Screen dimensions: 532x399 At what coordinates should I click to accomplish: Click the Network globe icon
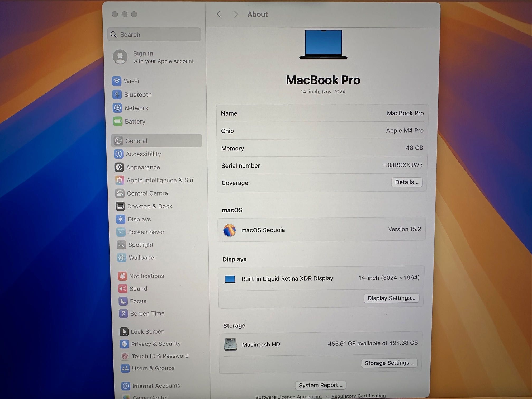[x=117, y=108]
